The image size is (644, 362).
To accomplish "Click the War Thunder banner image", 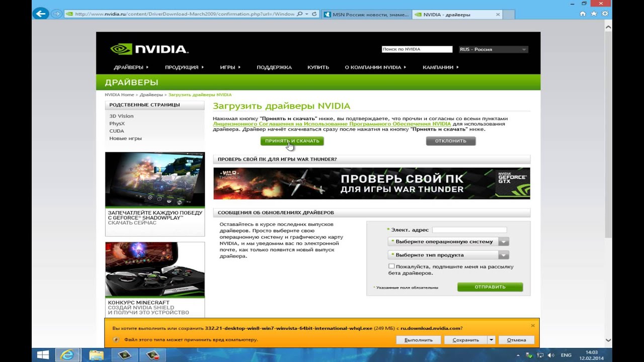I will (x=372, y=184).
